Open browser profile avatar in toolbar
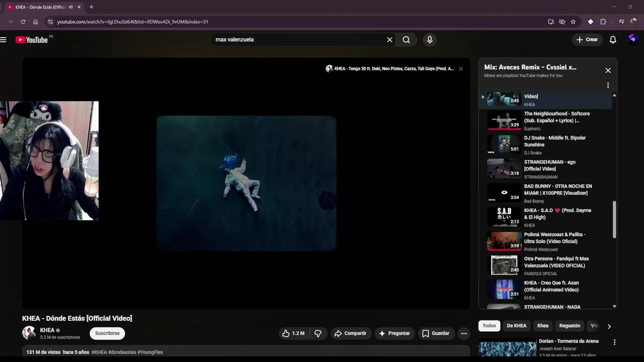The height and width of the screenshot is (362, 644). [x=634, y=22]
